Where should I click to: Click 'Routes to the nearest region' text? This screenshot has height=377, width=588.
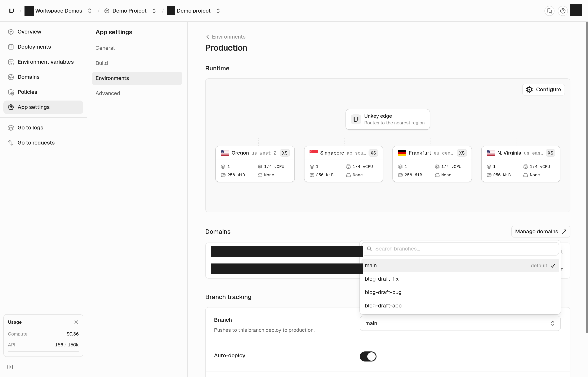(x=394, y=123)
